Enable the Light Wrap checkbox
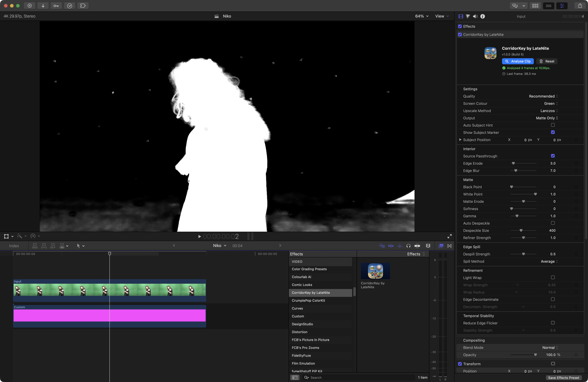 pyautogui.click(x=553, y=277)
